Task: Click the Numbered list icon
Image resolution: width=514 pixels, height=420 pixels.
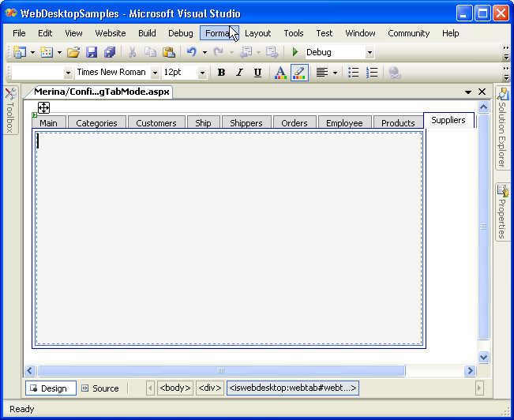Action: coord(372,73)
